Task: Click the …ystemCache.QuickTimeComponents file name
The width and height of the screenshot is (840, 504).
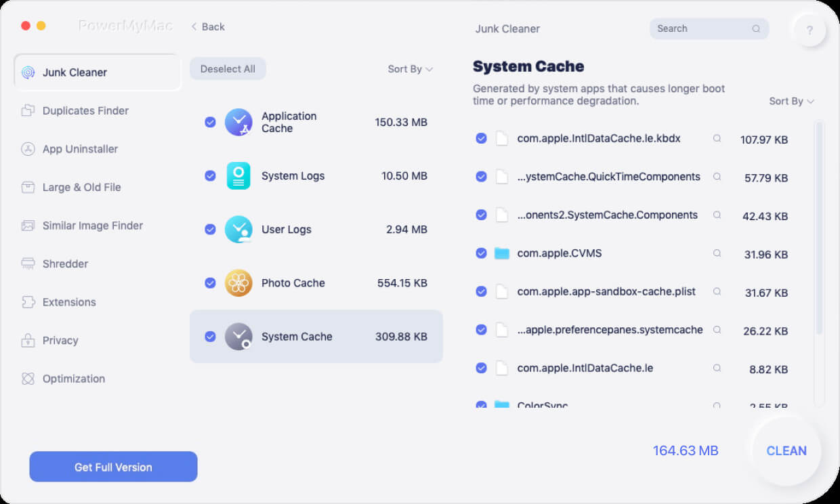Action: (x=608, y=176)
